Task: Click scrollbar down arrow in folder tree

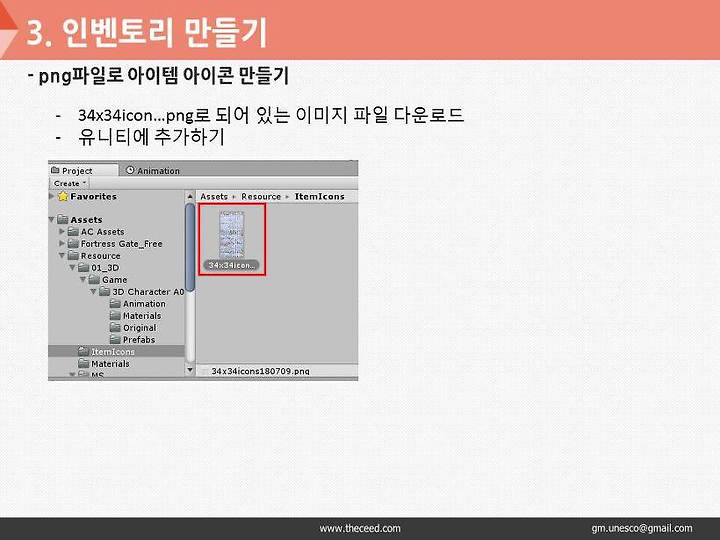Action: 190,370
